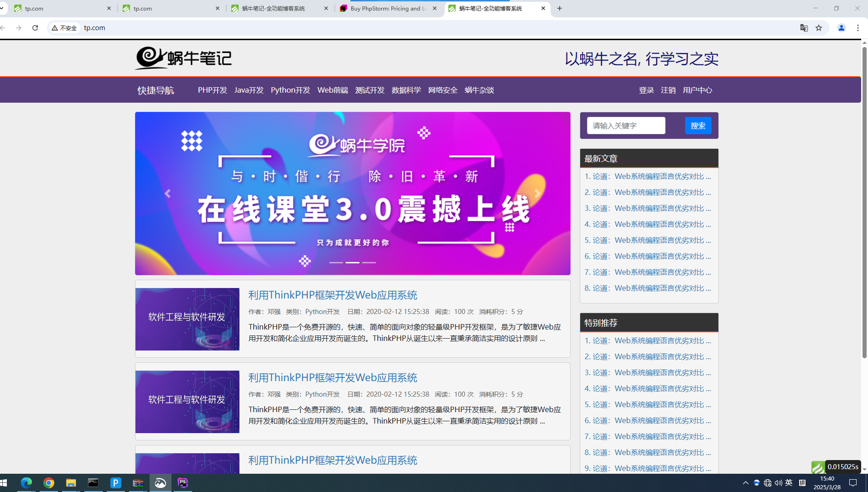
Task: Open network settings globe icon
Action: click(768, 483)
